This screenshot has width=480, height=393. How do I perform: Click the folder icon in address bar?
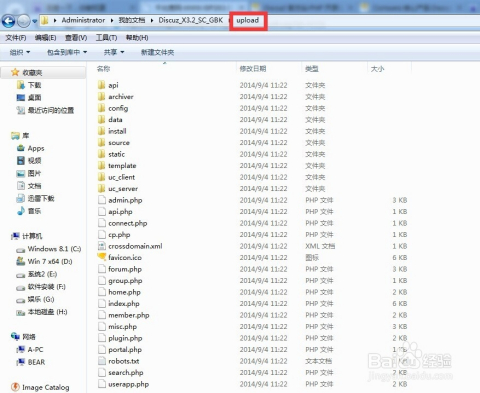point(45,21)
